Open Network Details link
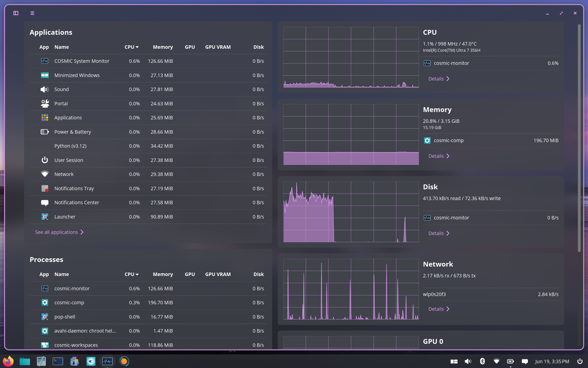 click(x=439, y=309)
